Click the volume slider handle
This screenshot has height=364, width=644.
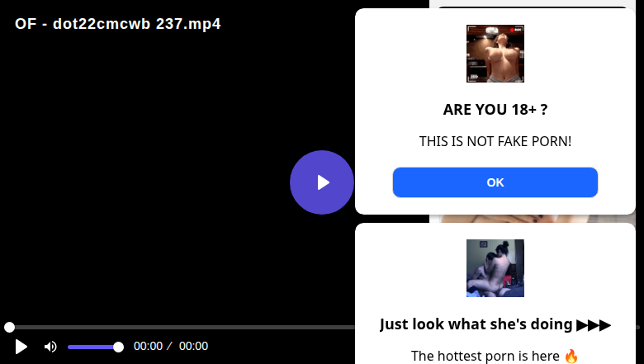coord(118,347)
